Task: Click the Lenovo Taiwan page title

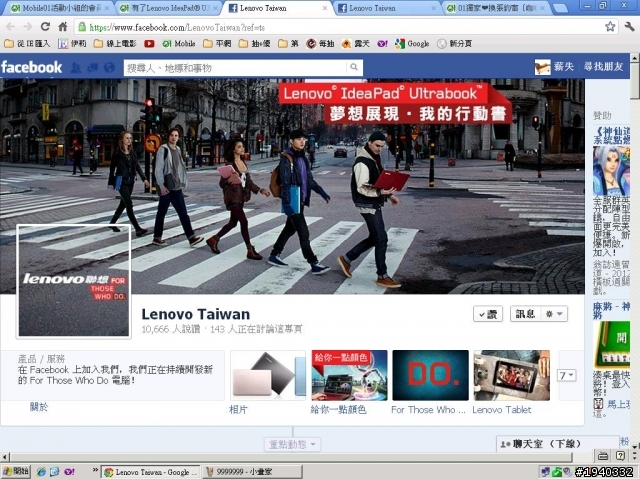Action: point(196,314)
